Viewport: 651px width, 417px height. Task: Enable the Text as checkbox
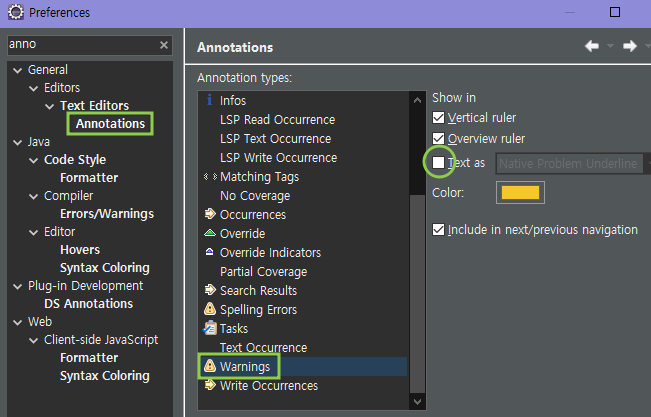click(x=438, y=163)
